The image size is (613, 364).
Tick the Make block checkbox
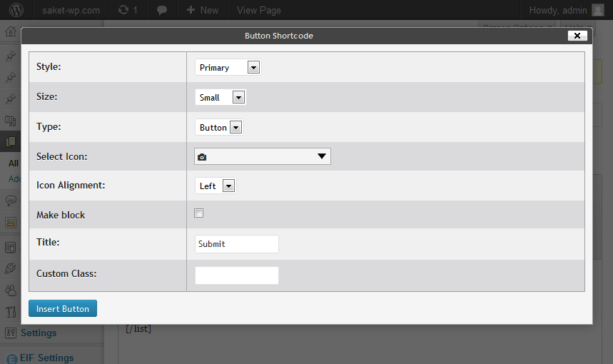198,213
